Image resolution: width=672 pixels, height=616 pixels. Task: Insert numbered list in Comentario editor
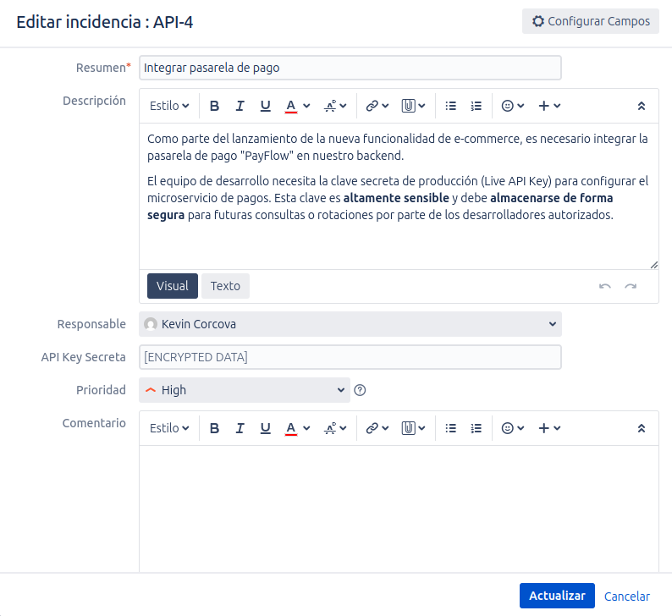click(x=476, y=428)
